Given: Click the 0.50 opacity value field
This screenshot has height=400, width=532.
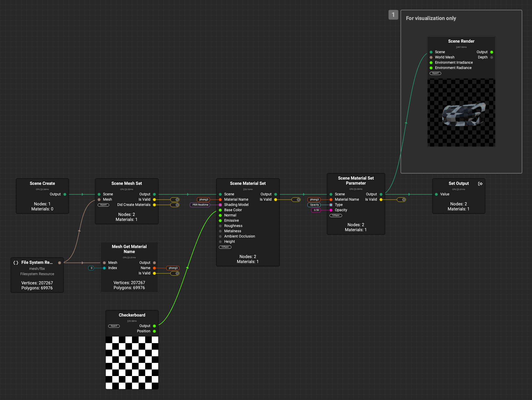Looking at the screenshot, I should [x=316, y=210].
